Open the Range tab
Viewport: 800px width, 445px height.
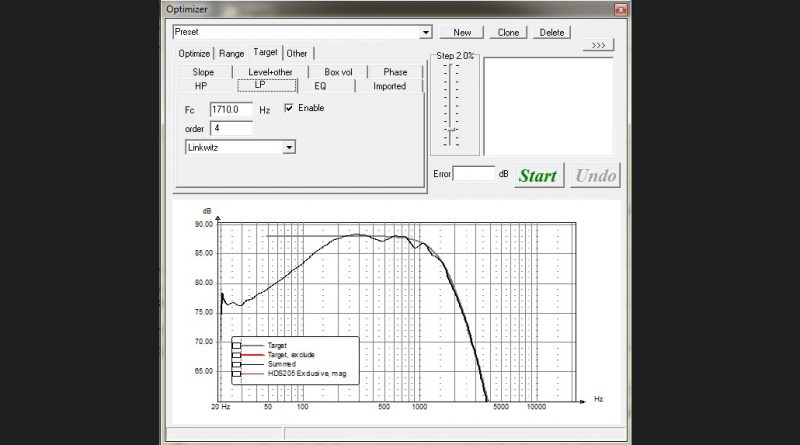point(231,53)
